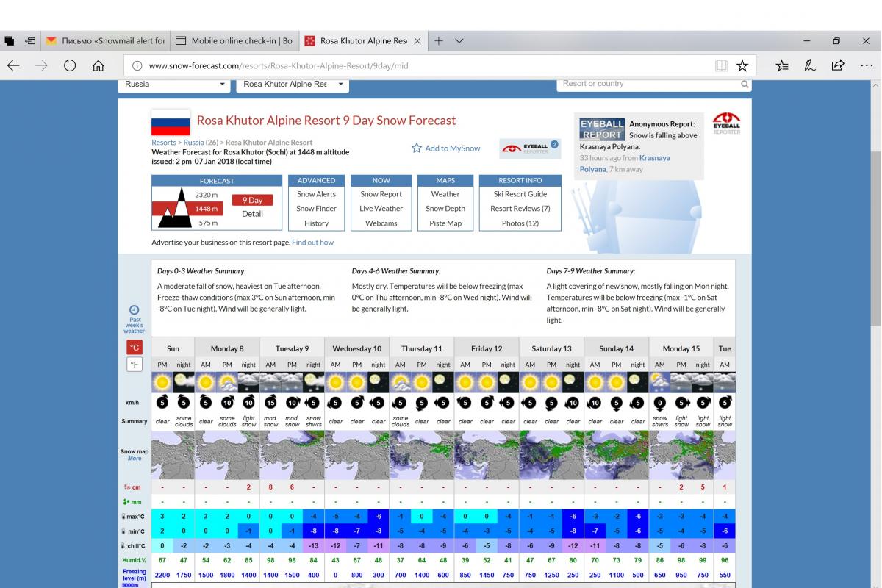Click the 0 km/h wind icon Monday 15 AM

659,403
